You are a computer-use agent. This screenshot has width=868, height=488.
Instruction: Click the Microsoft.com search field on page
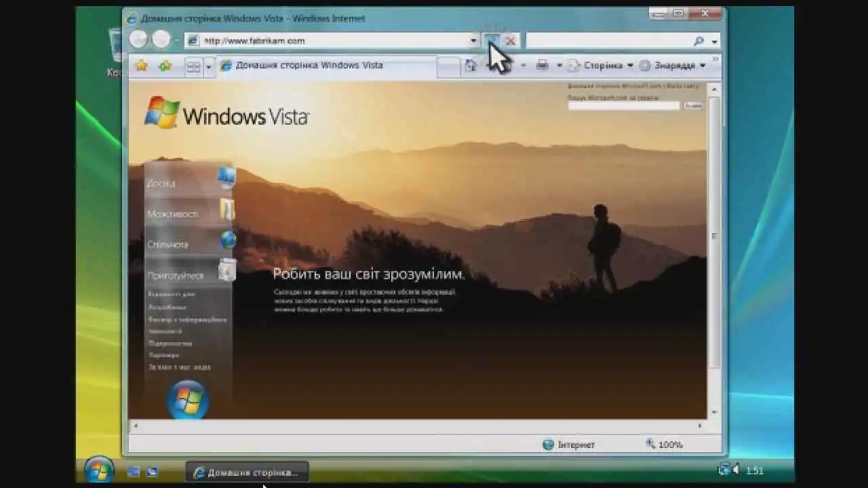623,106
